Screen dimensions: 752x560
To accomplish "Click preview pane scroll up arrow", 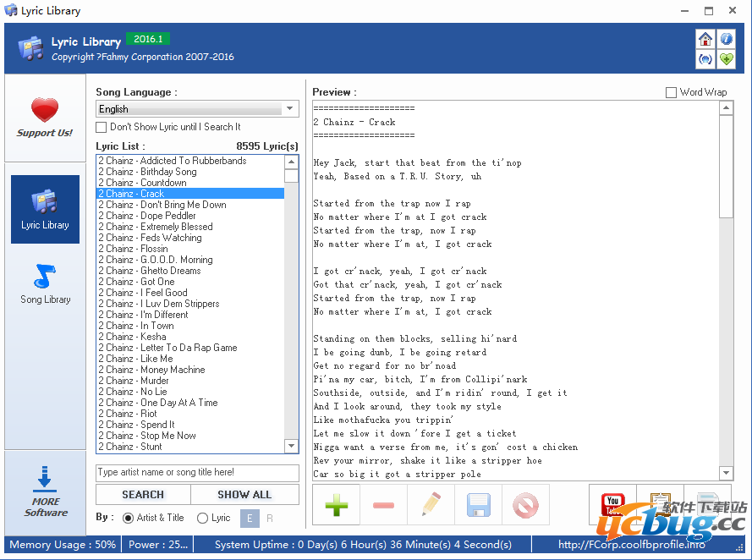I will pos(726,108).
